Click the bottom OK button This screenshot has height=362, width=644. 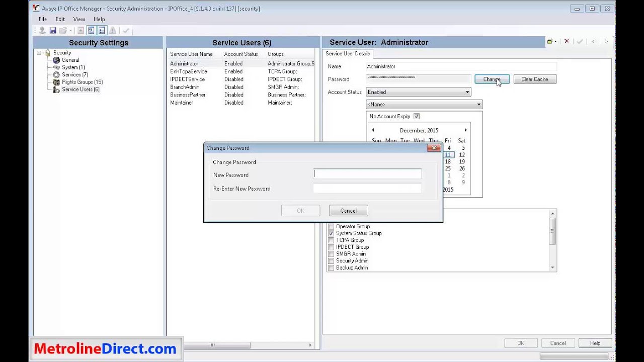click(x=520, y=343)
